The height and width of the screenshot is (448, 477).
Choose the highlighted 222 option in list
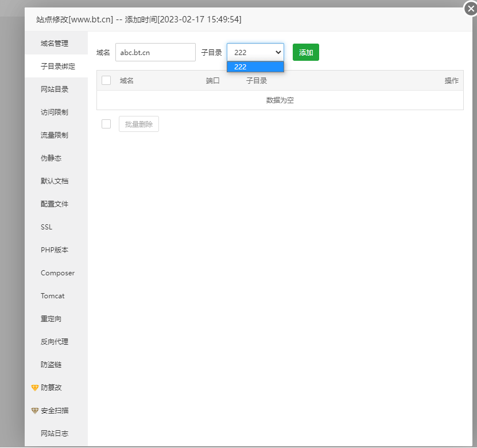tap(255, 67)
